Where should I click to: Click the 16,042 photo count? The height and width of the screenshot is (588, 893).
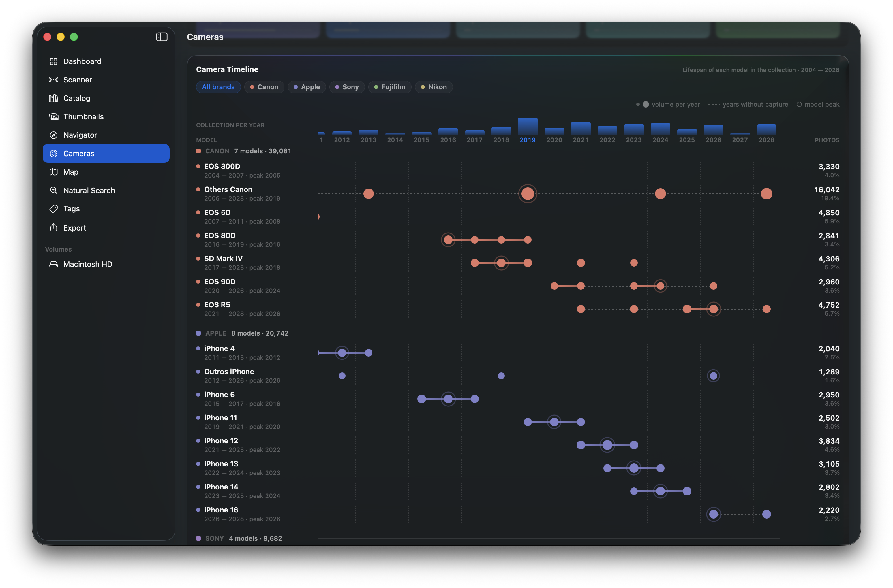[x=827, y=190]
